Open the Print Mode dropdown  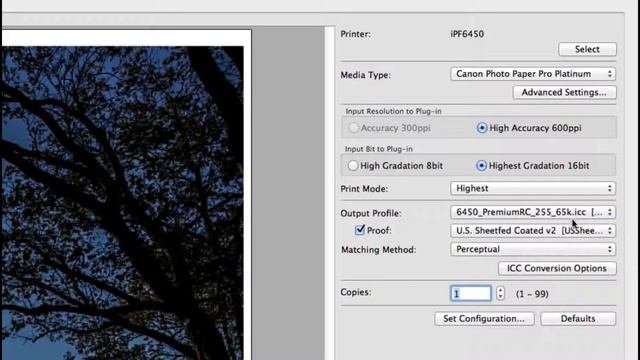[x=533, y=189]
